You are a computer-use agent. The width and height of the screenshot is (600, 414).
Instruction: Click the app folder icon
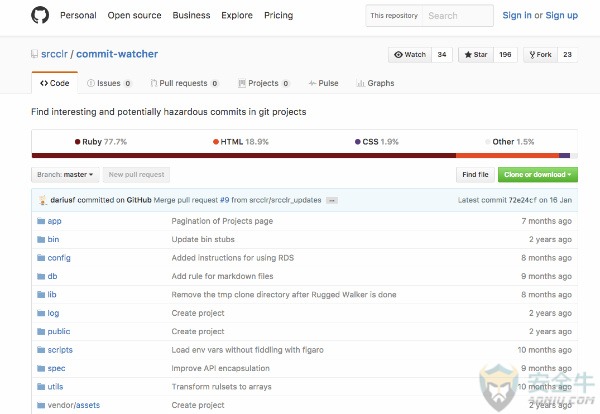click(41, 221)
